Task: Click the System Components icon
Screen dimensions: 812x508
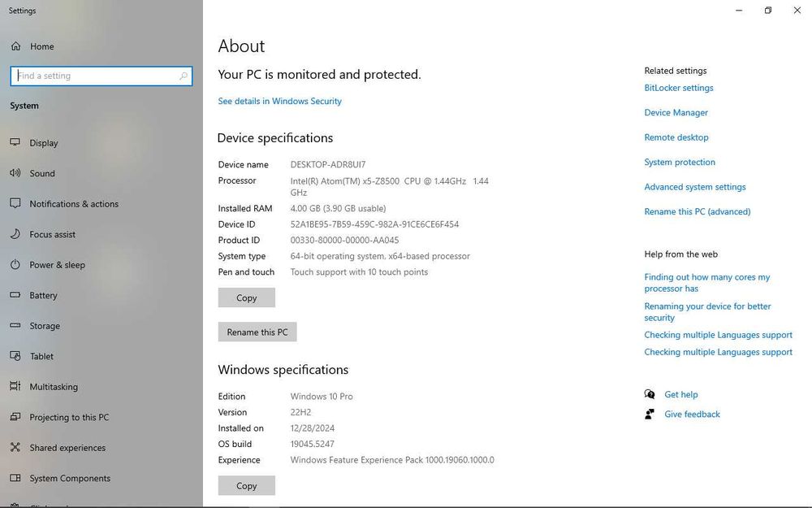Action: pyautogui.click(x=15, y=478)
